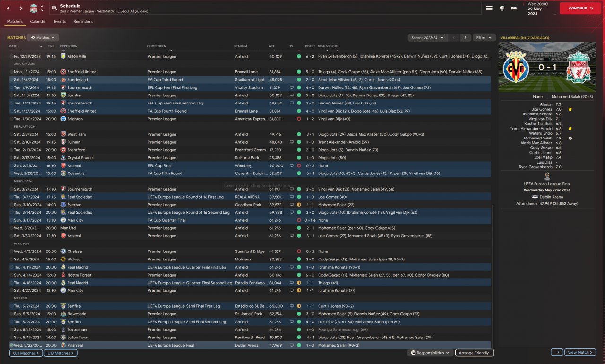Toggle the row selector for Aston Villa match
The width and height of the screenshot is (605, 364).
11,56
